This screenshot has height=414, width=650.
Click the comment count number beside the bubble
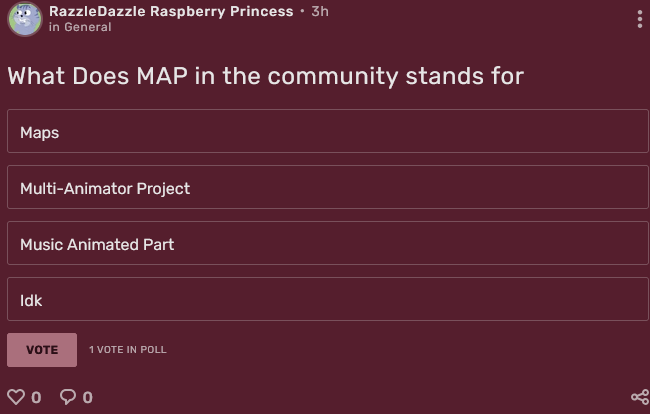tap(88, 398)
